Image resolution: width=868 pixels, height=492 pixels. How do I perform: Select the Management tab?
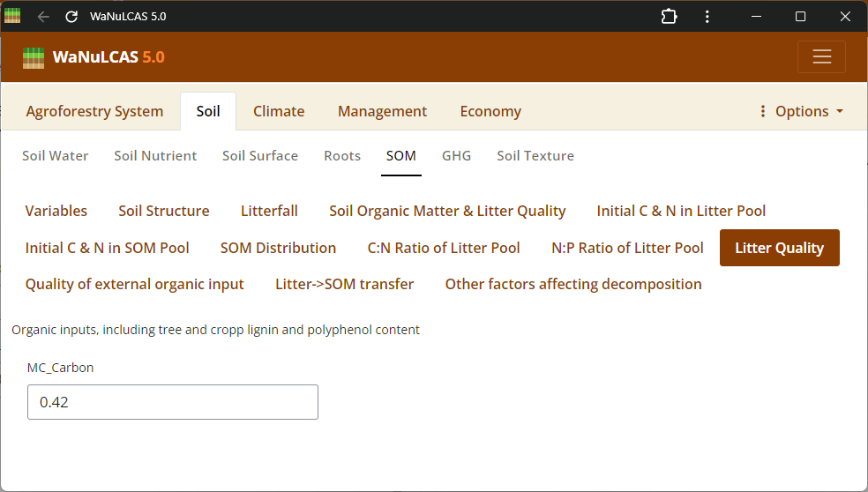[382, 111]
